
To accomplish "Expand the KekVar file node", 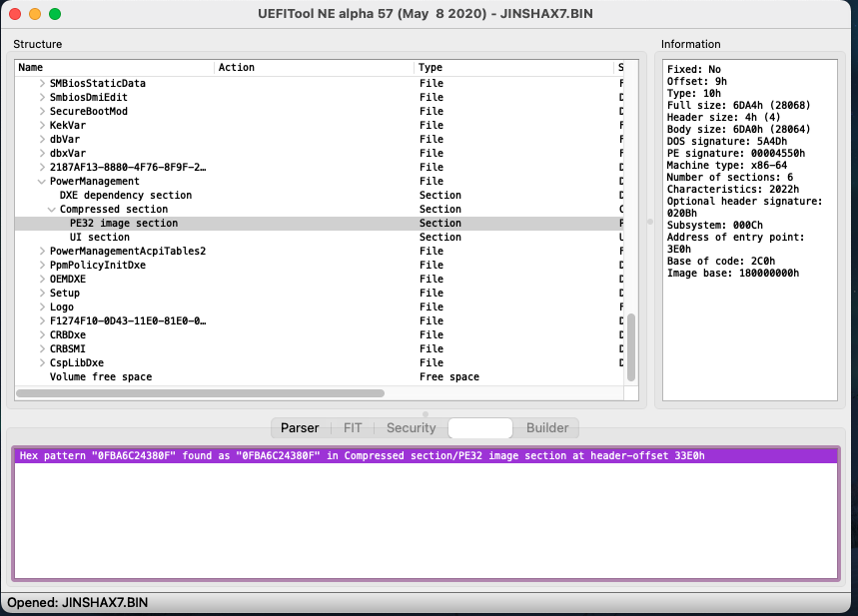I will 42,125.
